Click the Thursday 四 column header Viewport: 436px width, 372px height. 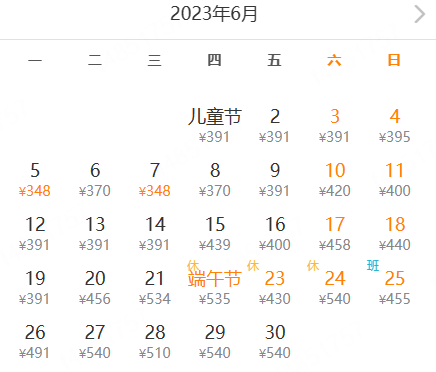coord(214,60)
